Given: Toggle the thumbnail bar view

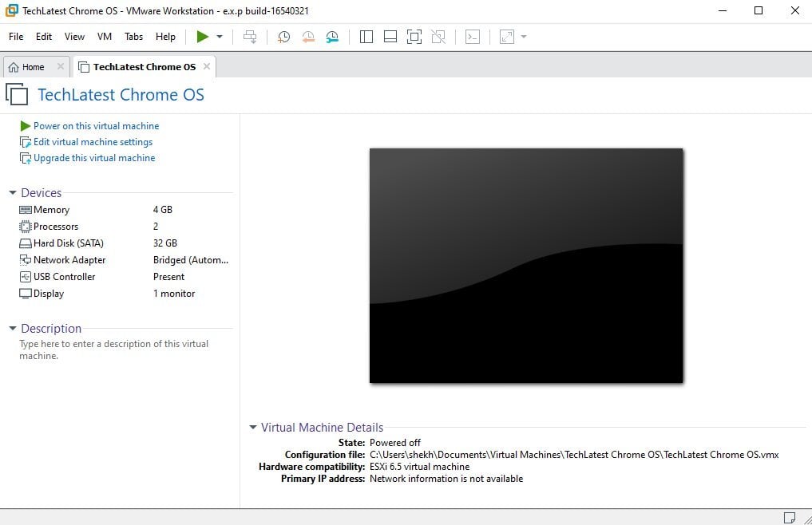Looking at the screenshot, I should click(x=390, y=36).
